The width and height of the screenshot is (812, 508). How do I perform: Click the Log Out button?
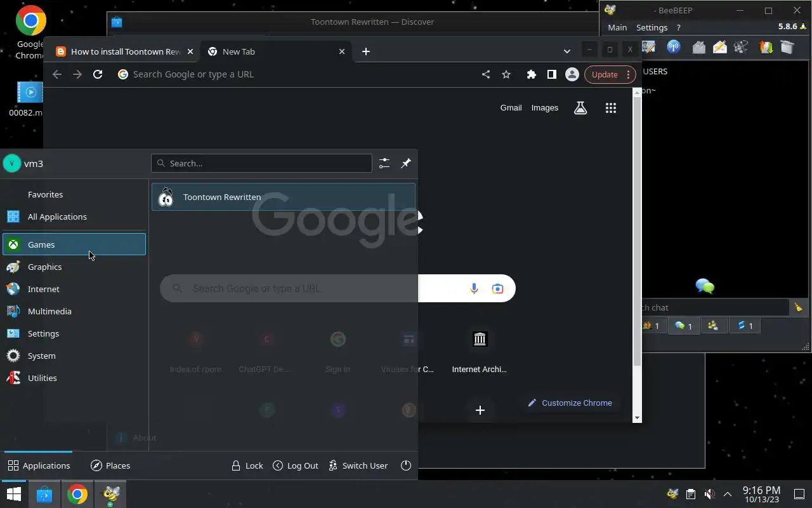pyautogui.click(x=296, y=465)
